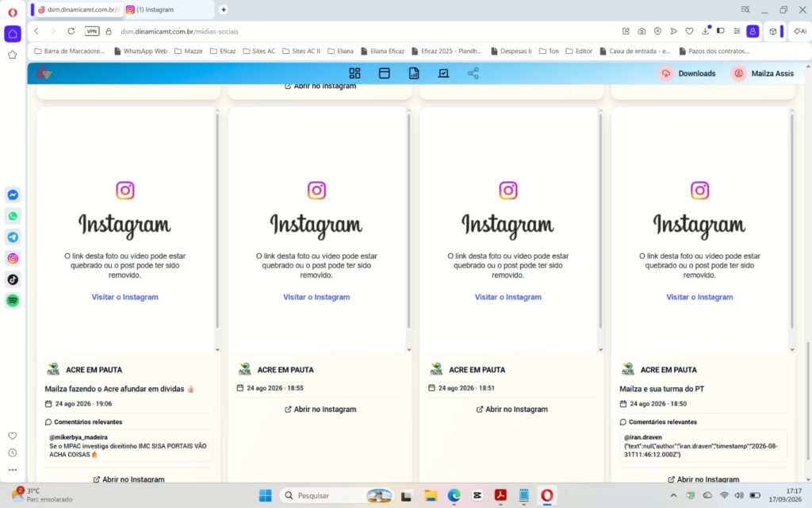812x508 pixels.
Task: Toggle the VPN badge in address bar
Action: tap(92, 31)
